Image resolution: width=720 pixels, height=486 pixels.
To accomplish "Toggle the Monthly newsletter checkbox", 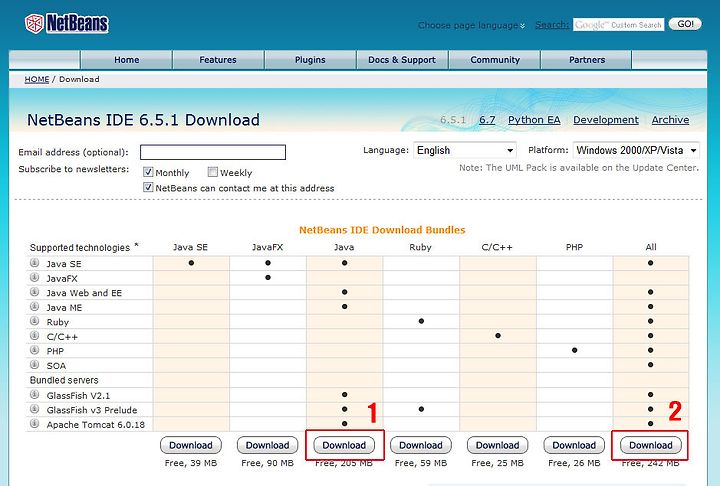I will (x=148, y=172).
